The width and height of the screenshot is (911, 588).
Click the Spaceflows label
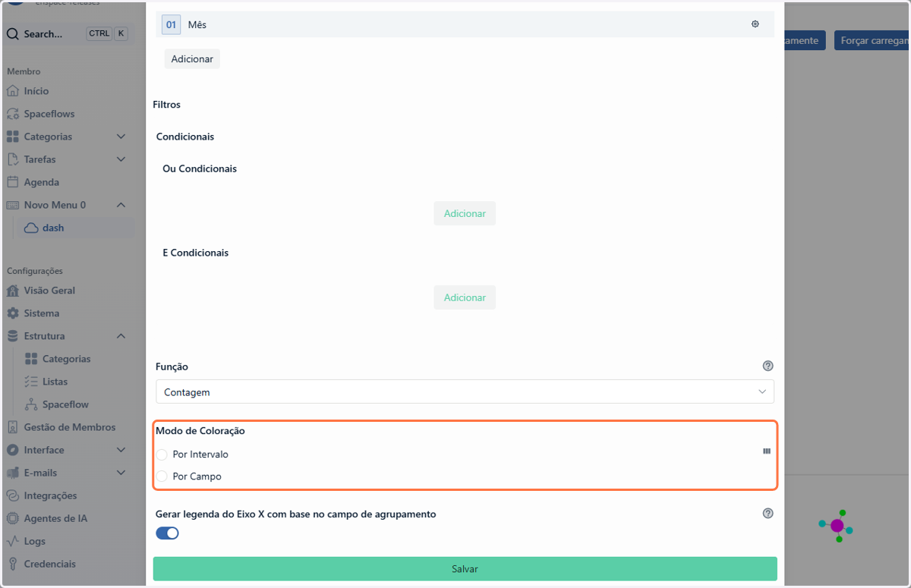click(x=49, y=114)
